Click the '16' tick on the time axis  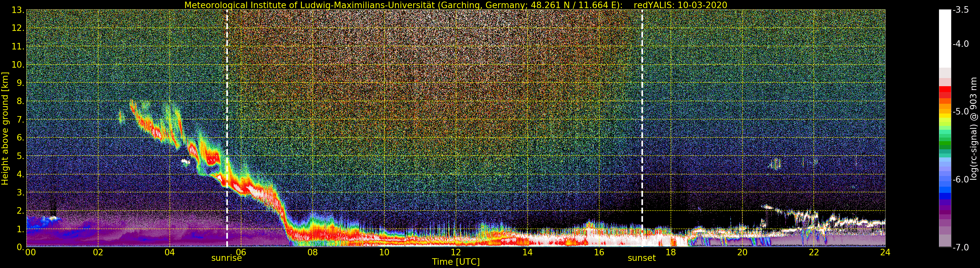599,252
